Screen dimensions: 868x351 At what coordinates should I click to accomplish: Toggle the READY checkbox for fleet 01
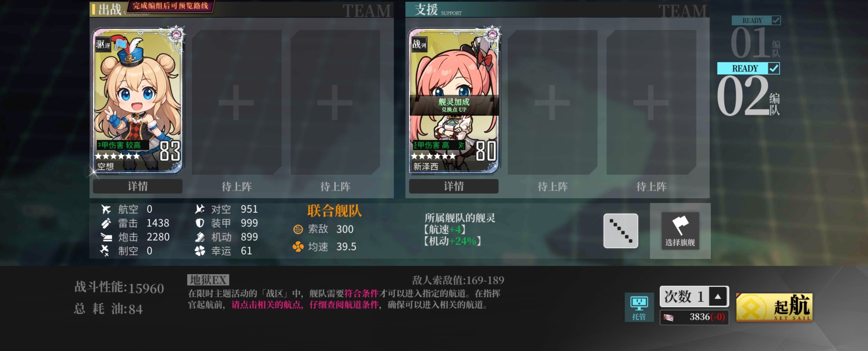coord(776,20)
